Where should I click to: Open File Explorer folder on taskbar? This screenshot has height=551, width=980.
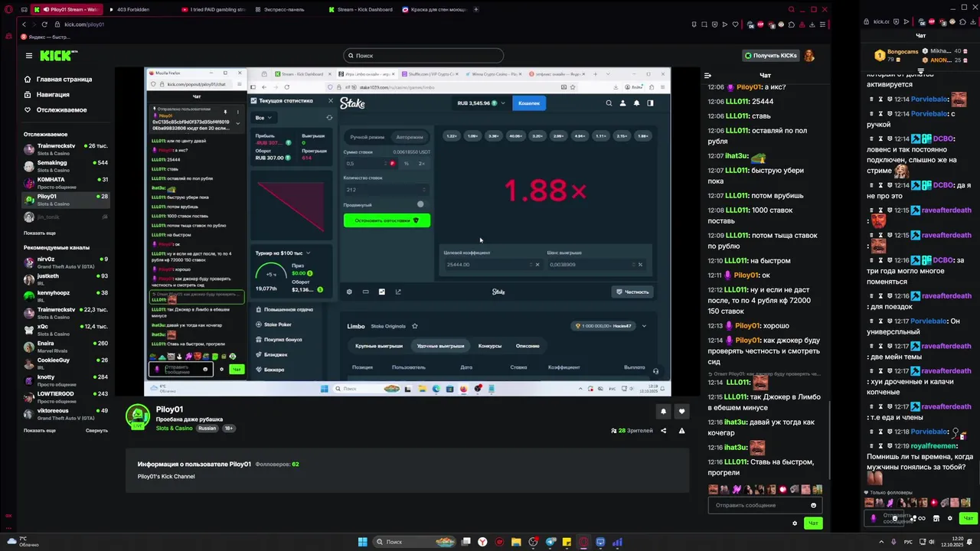click(516, 542)
